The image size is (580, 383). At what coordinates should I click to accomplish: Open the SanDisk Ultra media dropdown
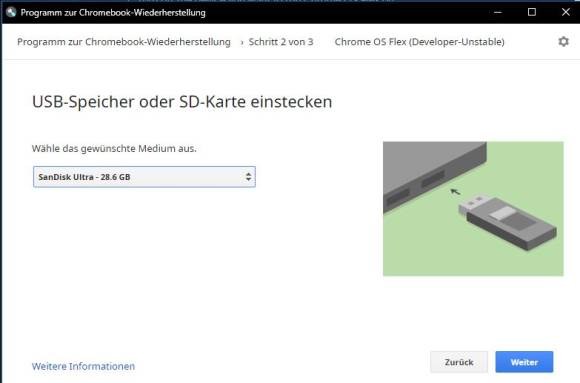coord(144,177)
